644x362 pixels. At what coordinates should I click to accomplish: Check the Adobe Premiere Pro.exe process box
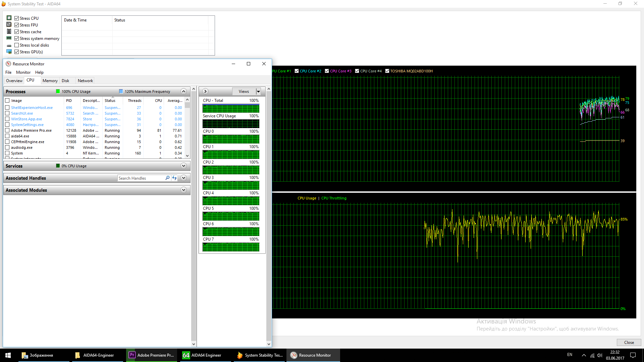click(x=7, y=130)
